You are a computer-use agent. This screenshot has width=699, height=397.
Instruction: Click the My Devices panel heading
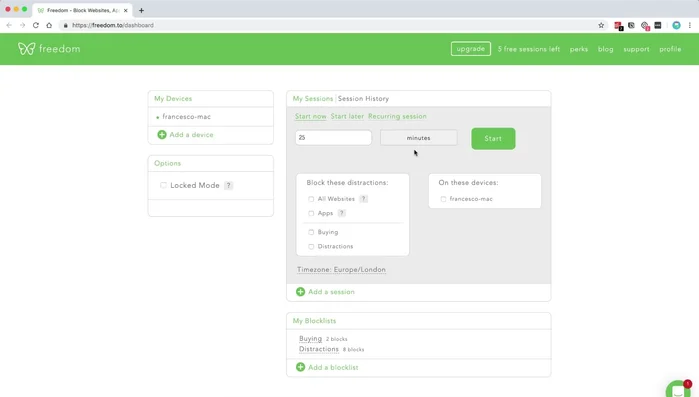tap(173, 98)
